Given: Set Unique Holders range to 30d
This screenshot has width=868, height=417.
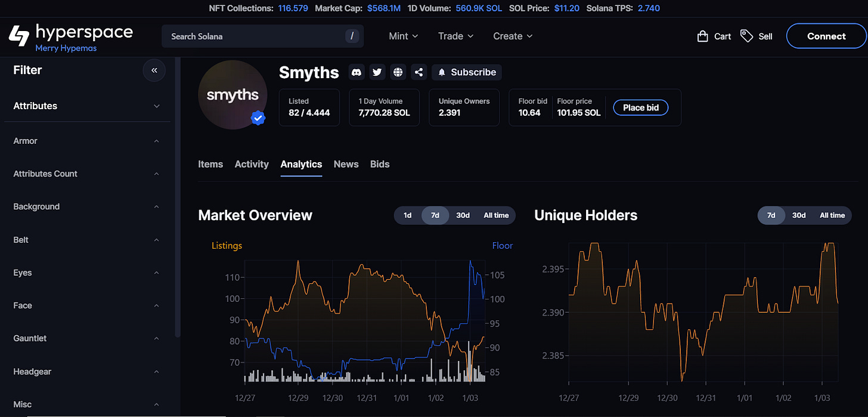Looking at the screenshot, I should 799,215.
